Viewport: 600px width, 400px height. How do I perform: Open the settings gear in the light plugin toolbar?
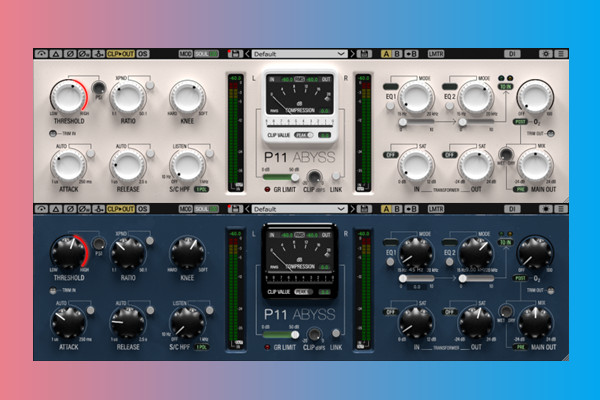[x=546, y=54]
